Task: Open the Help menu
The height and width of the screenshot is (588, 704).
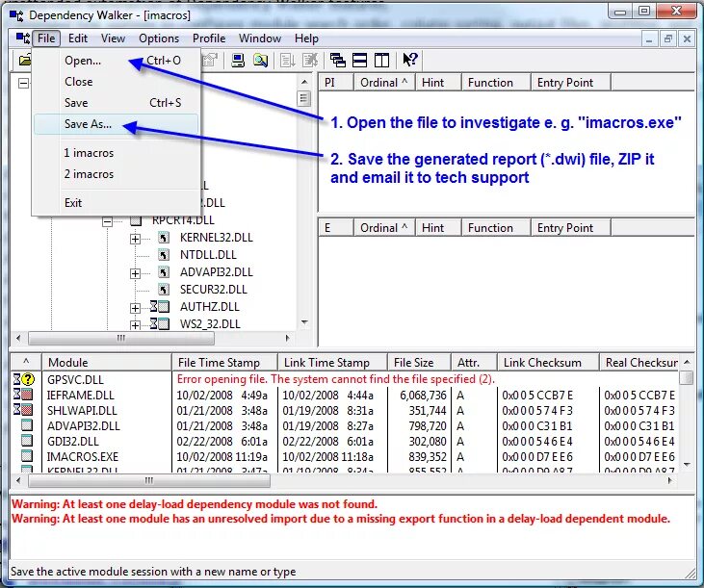Action: point(306,38)
